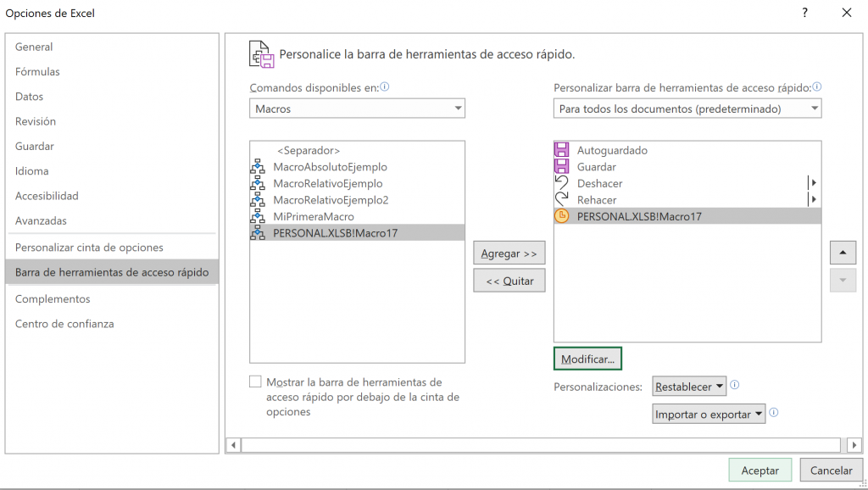Toggle show toolbar below the ribbon checkbox
This screenshot has height=490, width=868.
point(255,381)
